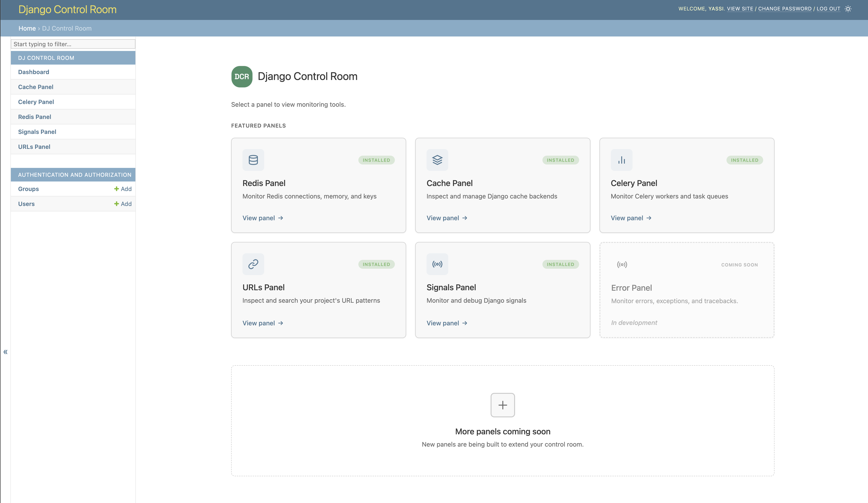Click the sidebar filter input field
The height and width of the screenshot is (503, 868).
pos(73,44)
